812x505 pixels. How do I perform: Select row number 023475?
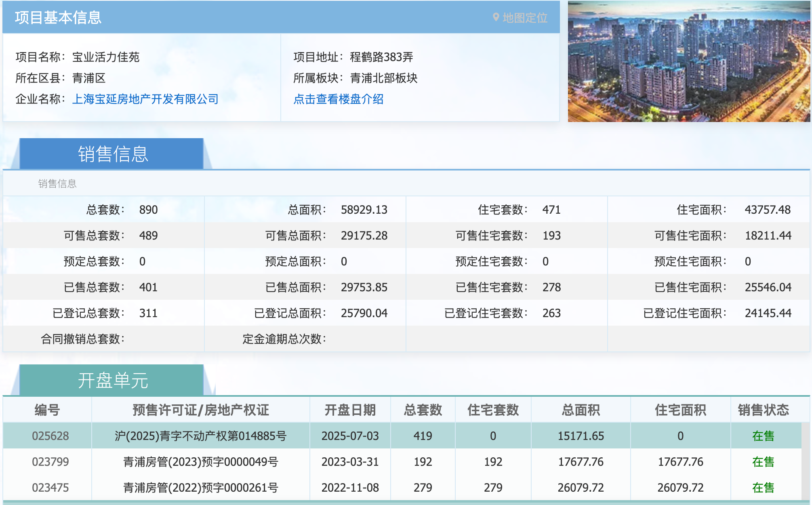click(x=50, y=488)
